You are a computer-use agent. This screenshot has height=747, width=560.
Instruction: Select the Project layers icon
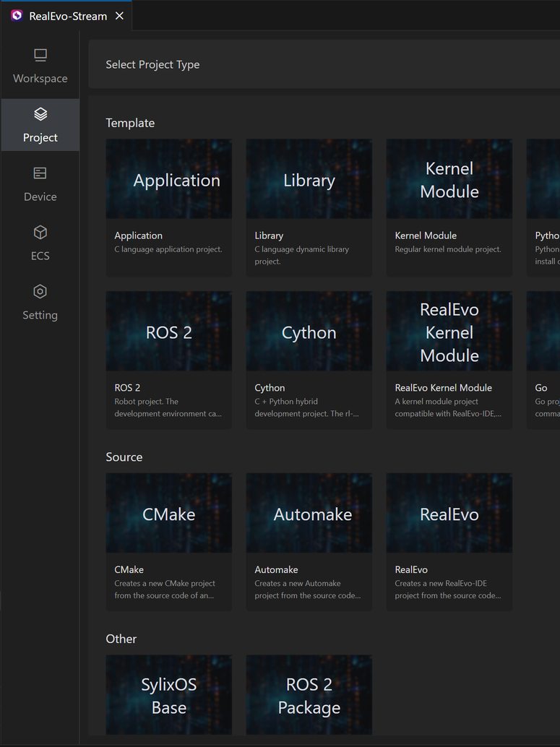coord(40,114)
